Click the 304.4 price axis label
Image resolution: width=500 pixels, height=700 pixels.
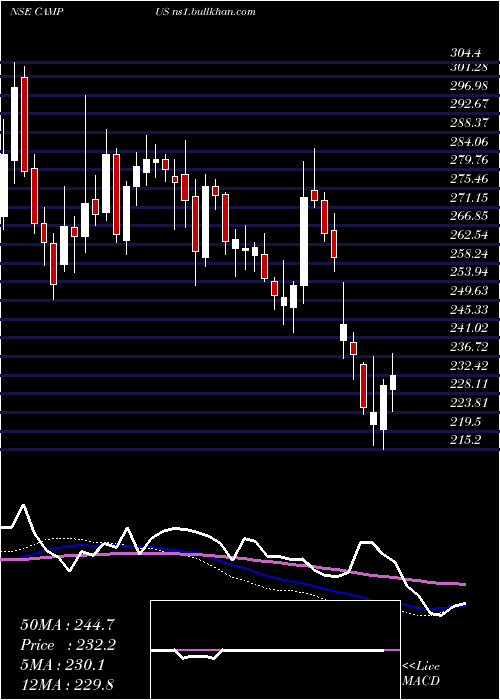click(466, 53)
